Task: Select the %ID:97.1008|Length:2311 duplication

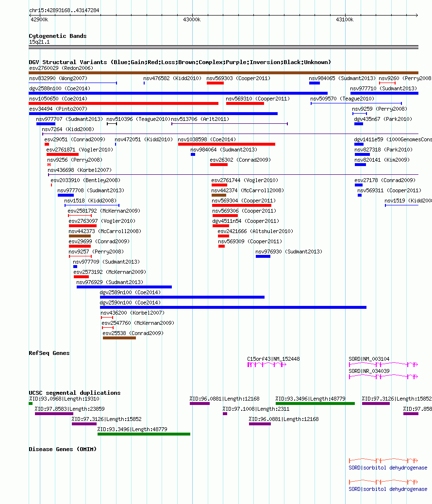Action: click(225, 414)
